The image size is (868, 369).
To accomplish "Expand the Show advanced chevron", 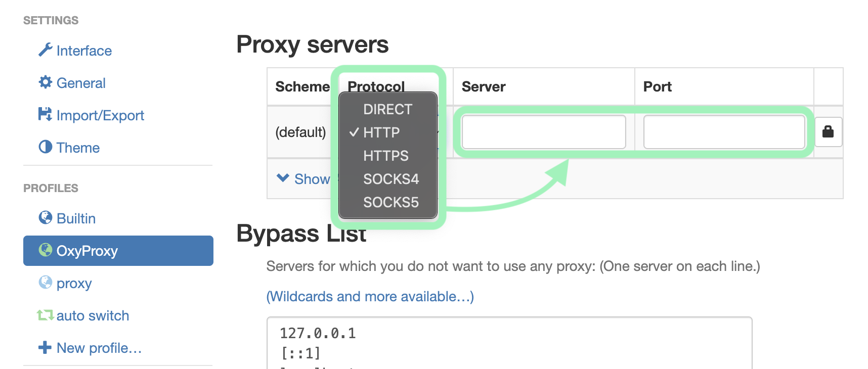I will (x=283, y=178).
